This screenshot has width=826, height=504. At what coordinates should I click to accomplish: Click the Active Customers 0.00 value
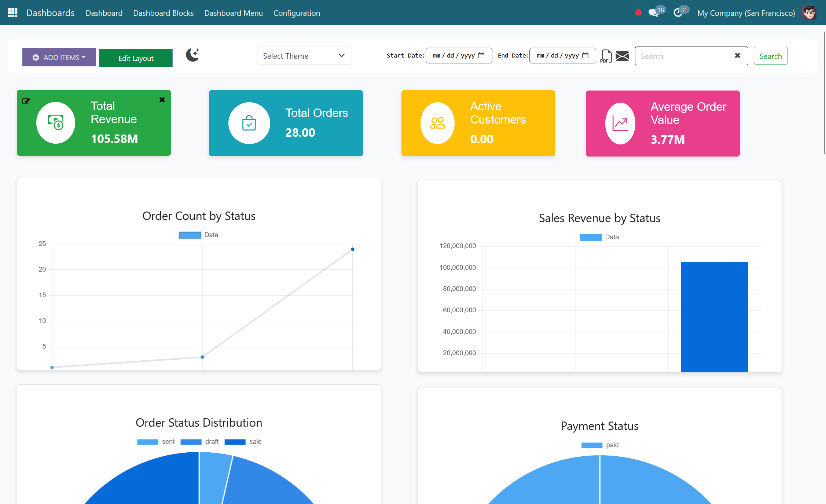tap(482, 139)
